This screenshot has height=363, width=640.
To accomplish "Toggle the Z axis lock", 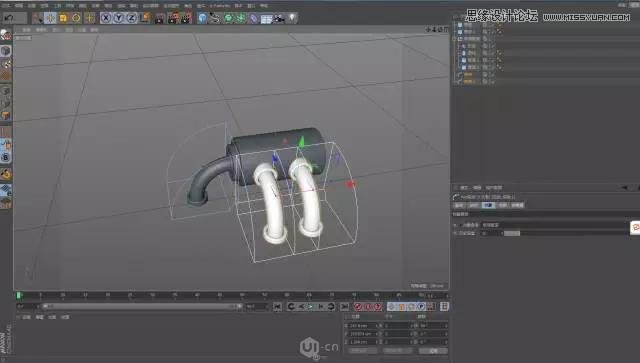I will coord(131,18).
